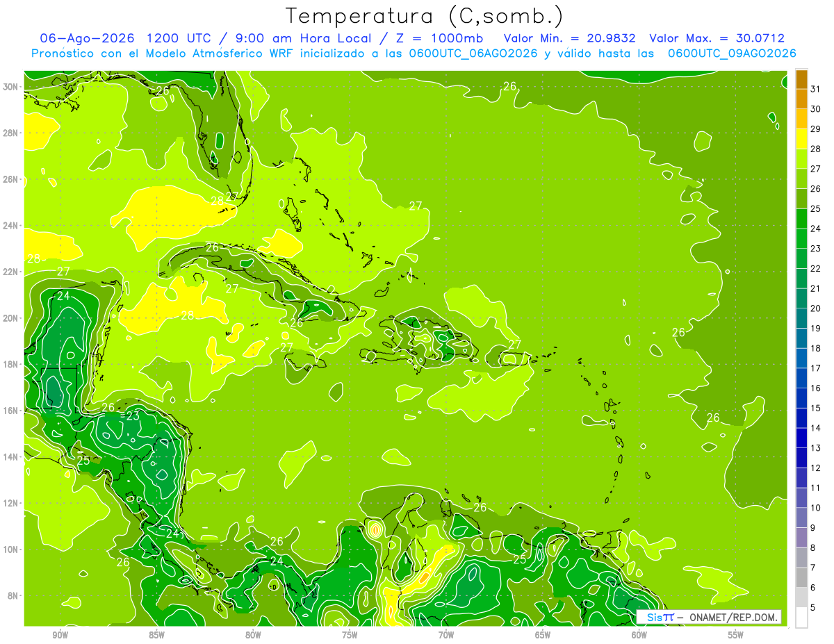Pick the dark blue swatch between legend 12 and 13
The height and width of the screenshot is (644, 834).
pos(801,458)
